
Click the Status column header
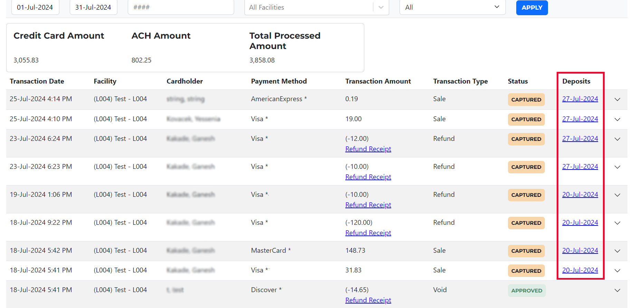coord(518,81)
